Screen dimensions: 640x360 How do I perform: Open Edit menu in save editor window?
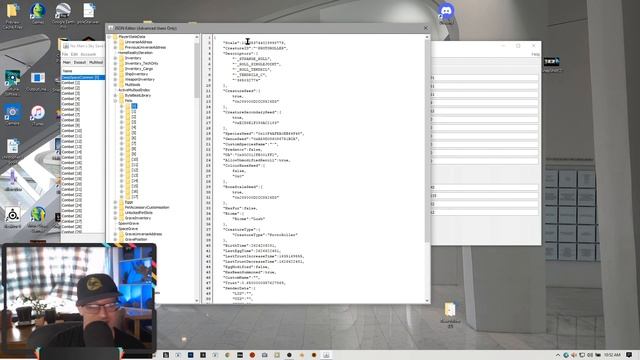74,54
